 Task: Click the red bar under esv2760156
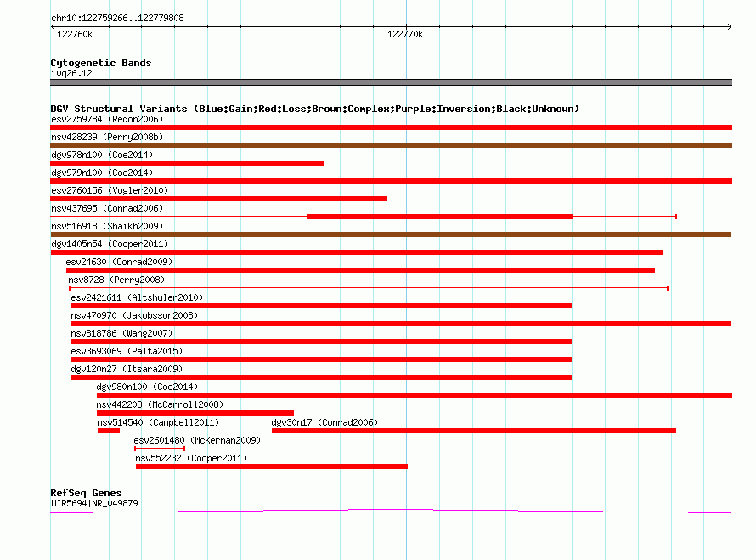218,199
